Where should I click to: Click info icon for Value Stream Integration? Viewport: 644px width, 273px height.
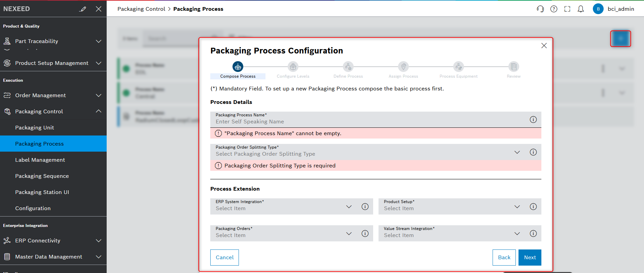[x=533, y=233]
